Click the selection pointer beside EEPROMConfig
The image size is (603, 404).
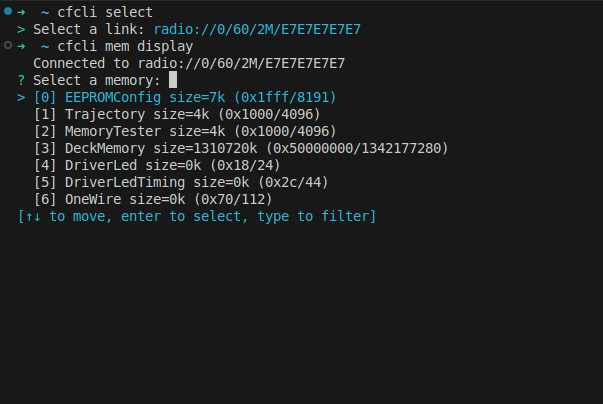coord(21,97)
